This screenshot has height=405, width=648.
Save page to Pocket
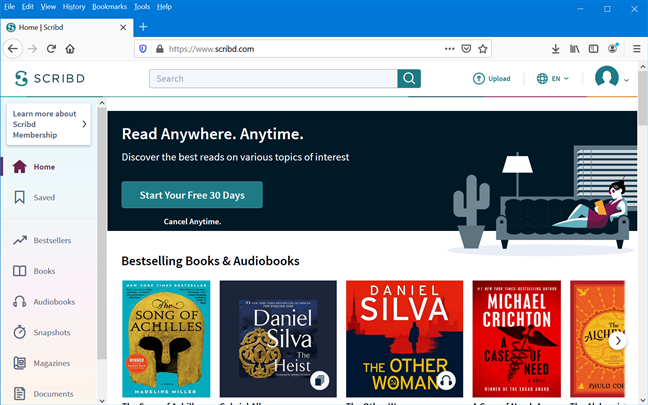(x=466, y=49)
